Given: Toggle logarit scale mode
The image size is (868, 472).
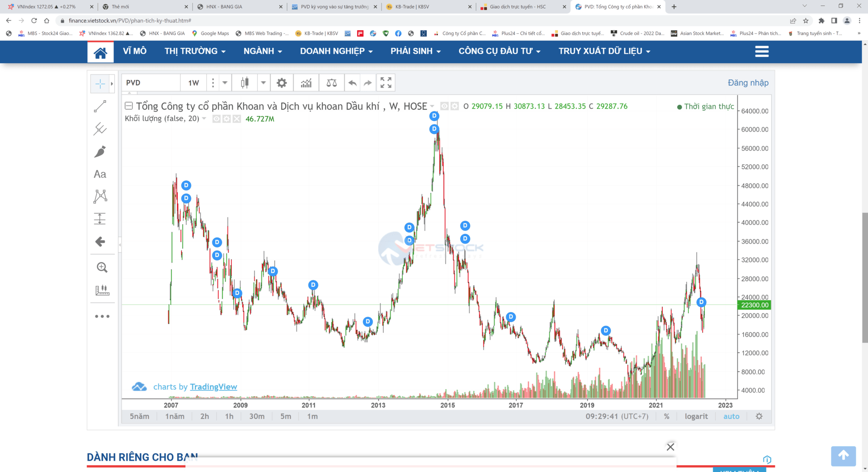Looking at the screenshot, I should (696, 416).
